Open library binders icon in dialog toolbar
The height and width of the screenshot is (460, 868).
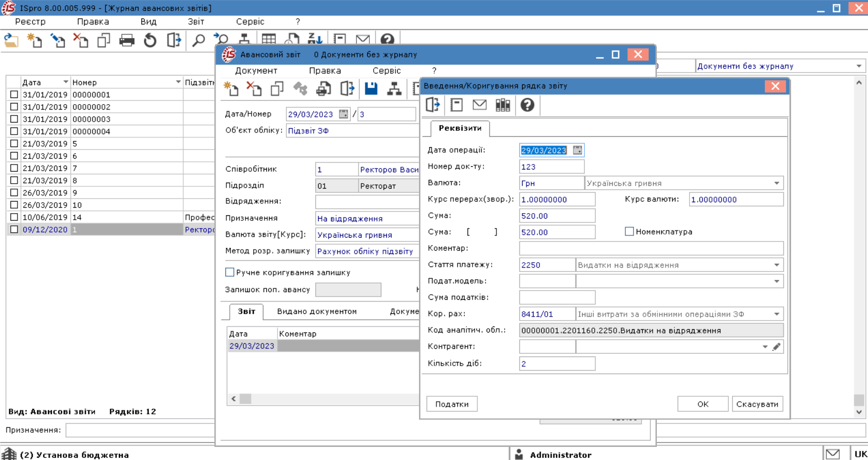tap(503, 105)
